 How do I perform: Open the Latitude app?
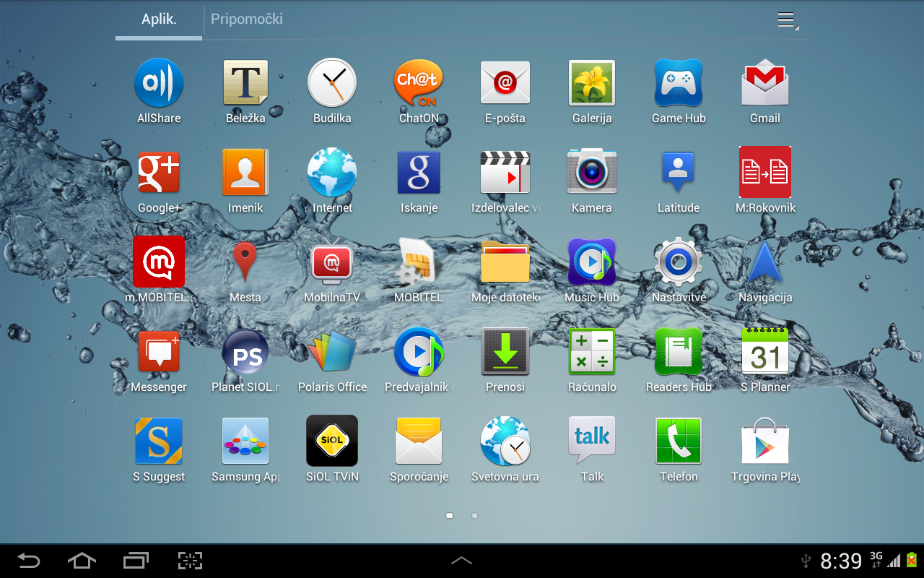(679, 173)
